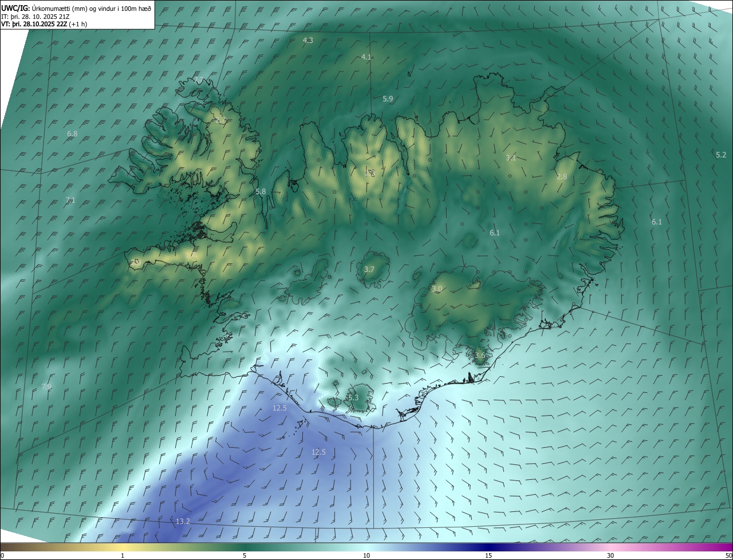Click the colorbar tick label 10

coord(366,555)
